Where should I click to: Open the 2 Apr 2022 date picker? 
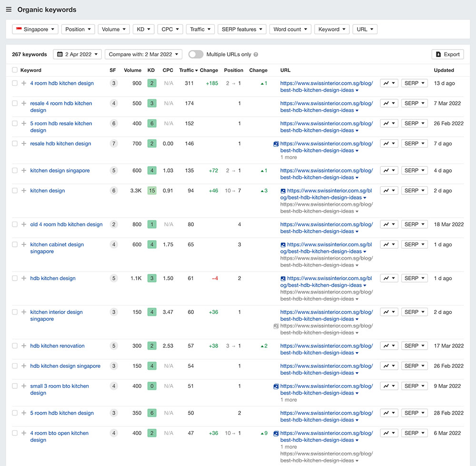(x=77, y=54)
